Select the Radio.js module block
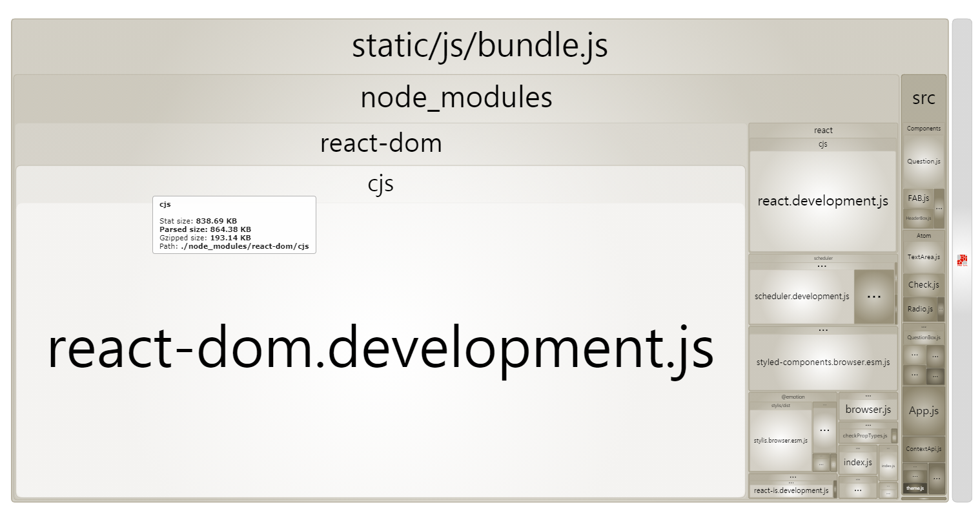The width and height of the screenshot is (980, 524). click(x=921, y=309)
